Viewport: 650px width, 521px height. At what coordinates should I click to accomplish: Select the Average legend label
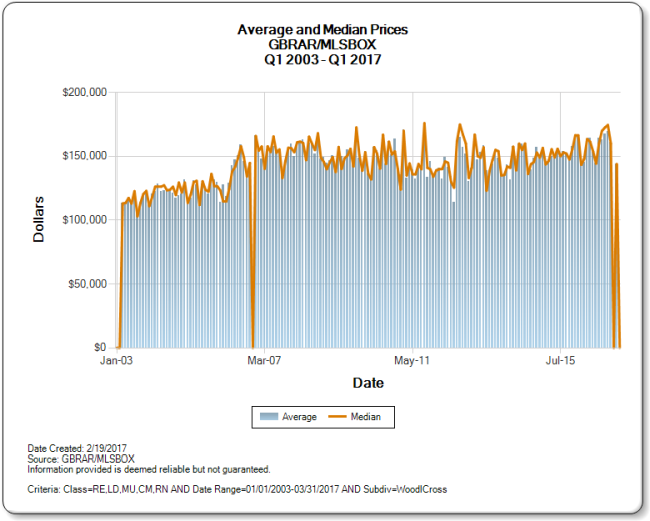(299, 417)
